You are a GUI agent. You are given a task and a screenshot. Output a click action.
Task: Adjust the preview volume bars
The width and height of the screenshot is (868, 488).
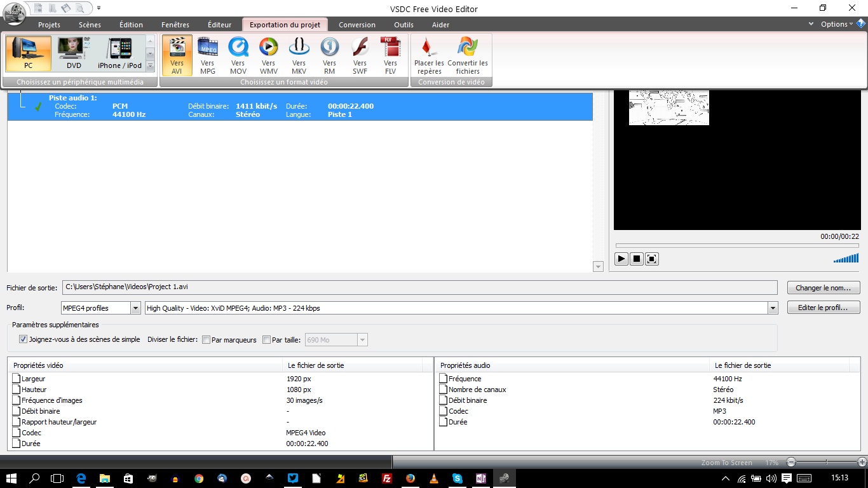tap(846, 258)
